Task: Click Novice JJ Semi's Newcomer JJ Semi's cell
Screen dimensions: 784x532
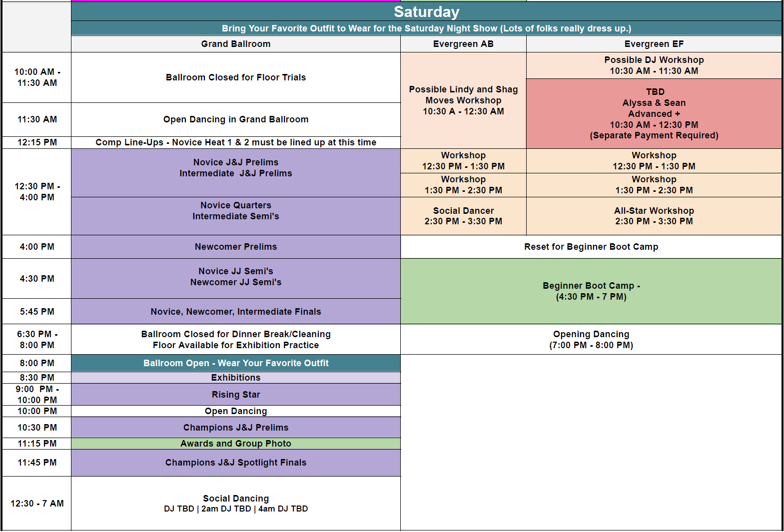Action: 236,278
